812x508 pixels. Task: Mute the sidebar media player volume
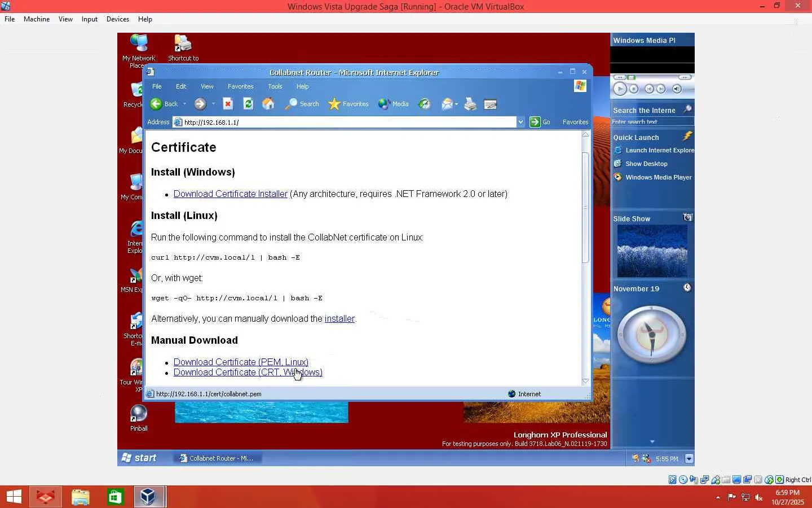[x=677, y=89]
